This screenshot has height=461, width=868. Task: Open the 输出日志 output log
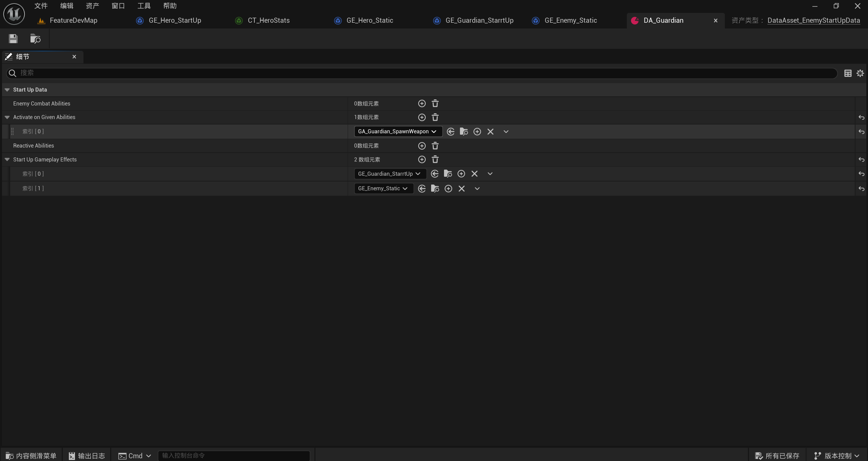click(87, 456)
